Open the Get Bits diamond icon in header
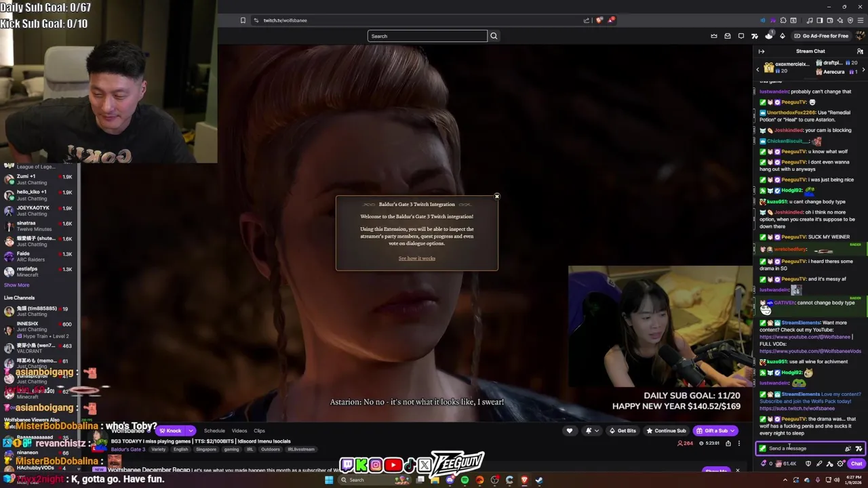 [783, 36]
